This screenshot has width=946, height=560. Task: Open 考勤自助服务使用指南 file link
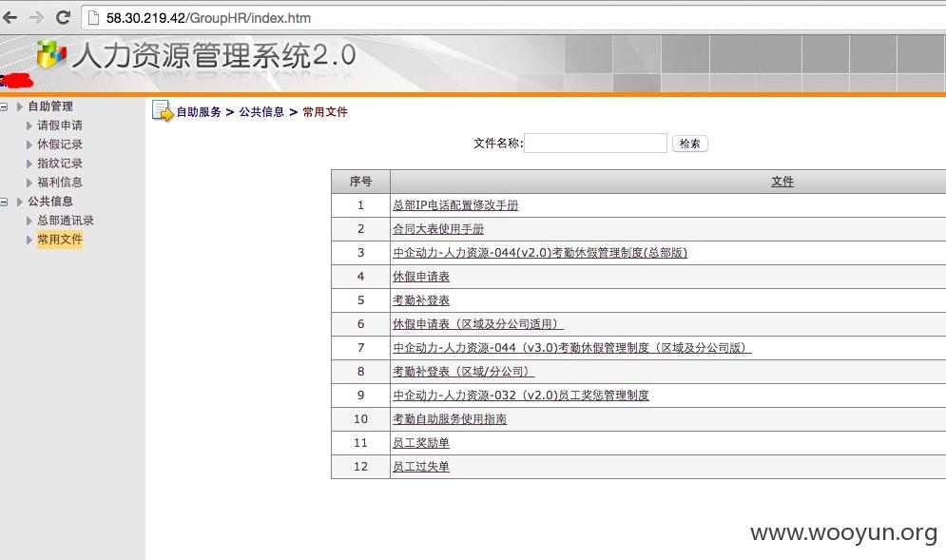[x=450, y=418]
